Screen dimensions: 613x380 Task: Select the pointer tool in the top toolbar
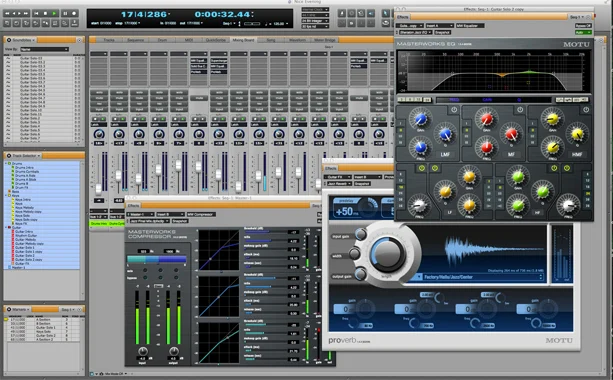(385, 13)
